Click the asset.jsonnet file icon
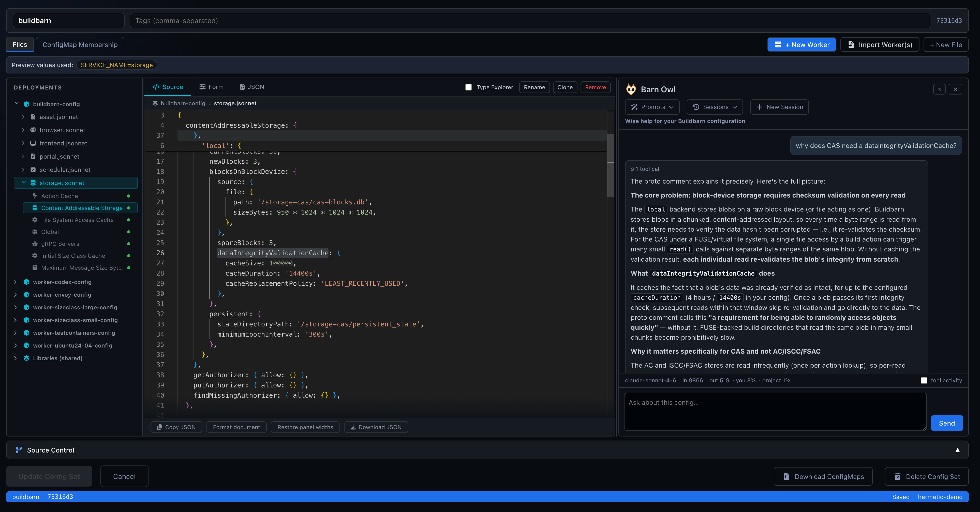980x512 pixels. (x=33, y=117)
